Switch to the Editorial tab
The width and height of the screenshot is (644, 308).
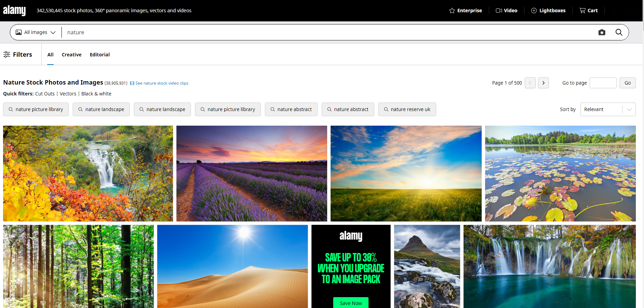point(100,55)
